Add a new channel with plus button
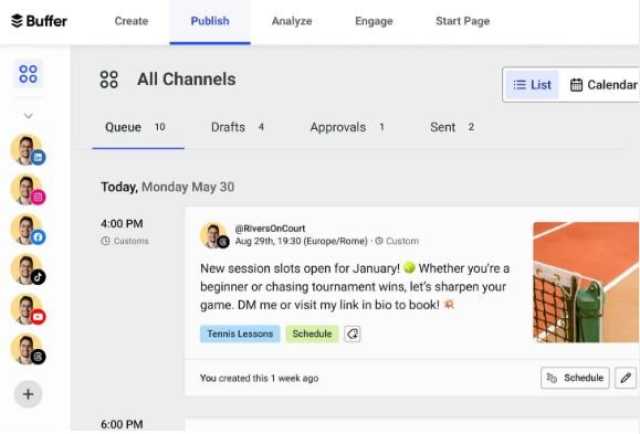 [x=28, y=394]
